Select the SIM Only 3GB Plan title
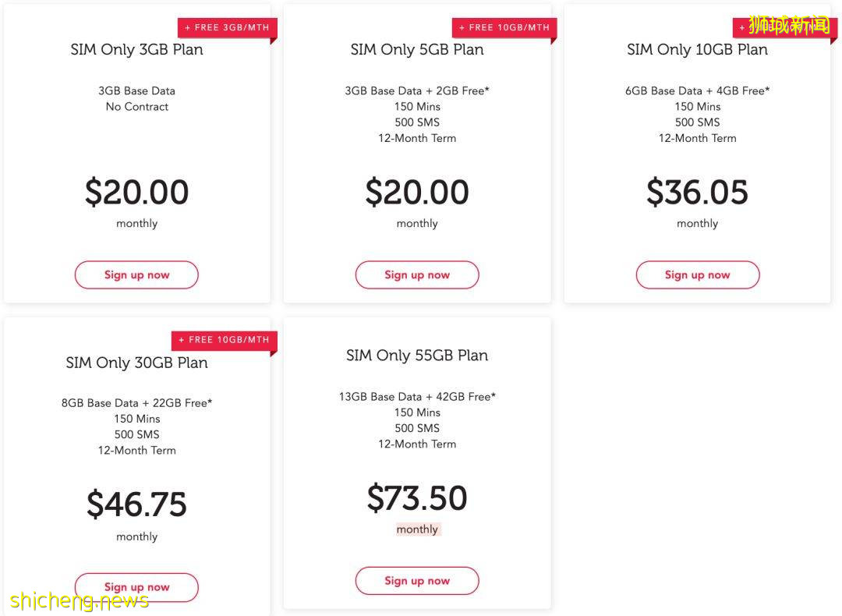The height and width of the screenshot is (616, 842). point(136,49)
